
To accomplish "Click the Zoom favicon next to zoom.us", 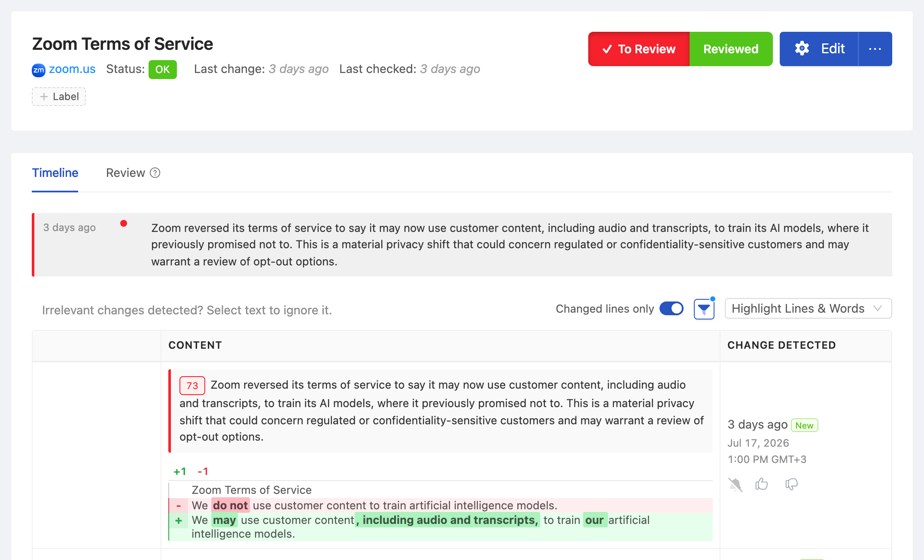I will click(39, 70).
